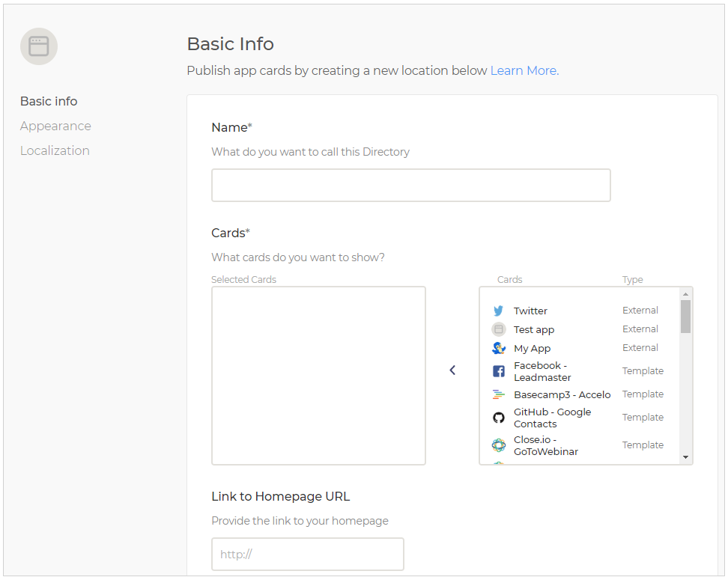Click inside the empty Selected Cards box
Image resolution: width=728 pixels, height=580 pixels.
point(318,374)
